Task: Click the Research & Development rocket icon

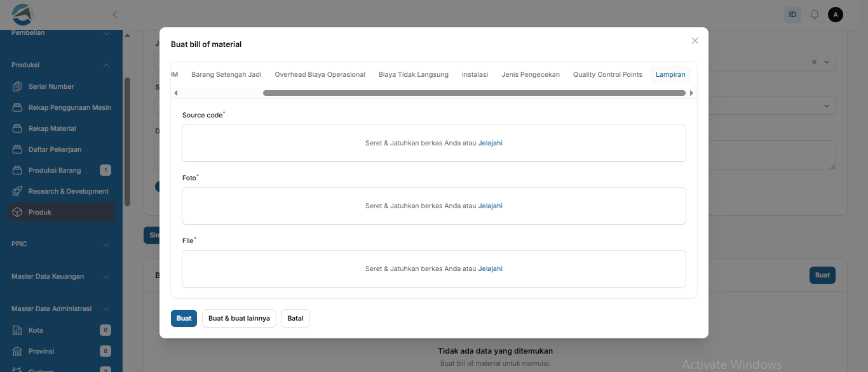Action: 17,191
